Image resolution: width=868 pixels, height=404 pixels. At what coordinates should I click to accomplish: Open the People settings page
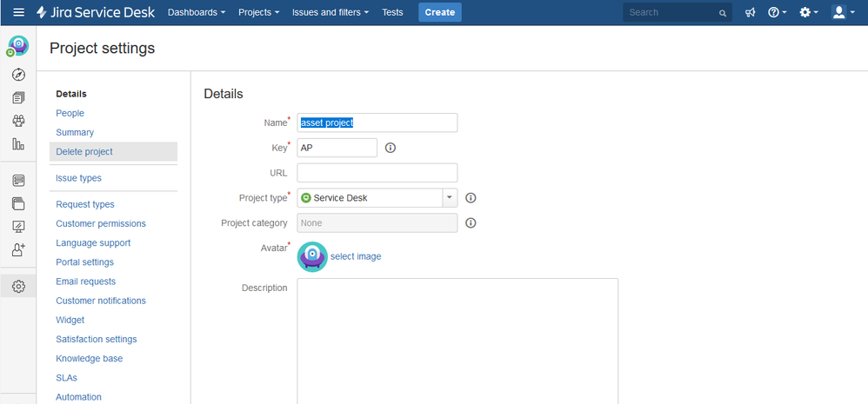tap(70, 113)
